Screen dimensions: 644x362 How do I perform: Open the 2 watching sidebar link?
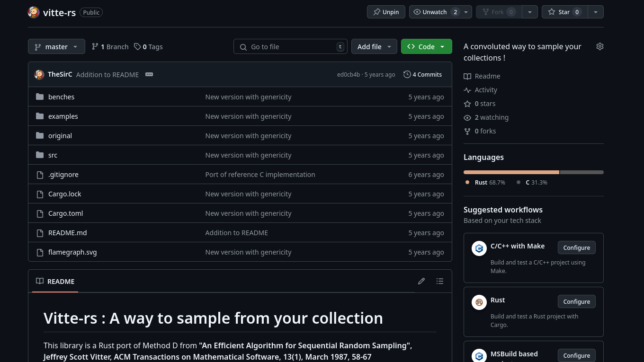(x=486, y=117)
